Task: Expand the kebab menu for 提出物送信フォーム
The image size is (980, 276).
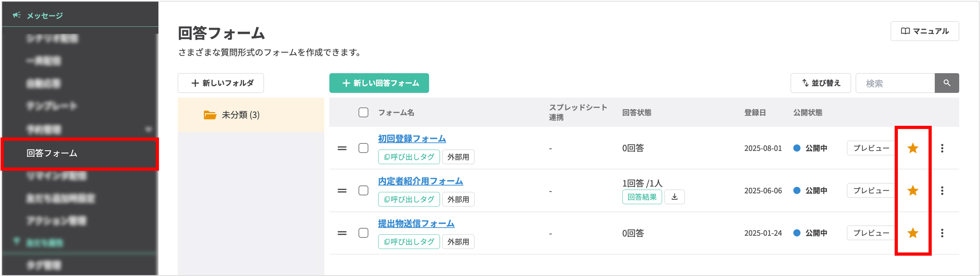Action: pyautogui.click(x=942, y=233)
